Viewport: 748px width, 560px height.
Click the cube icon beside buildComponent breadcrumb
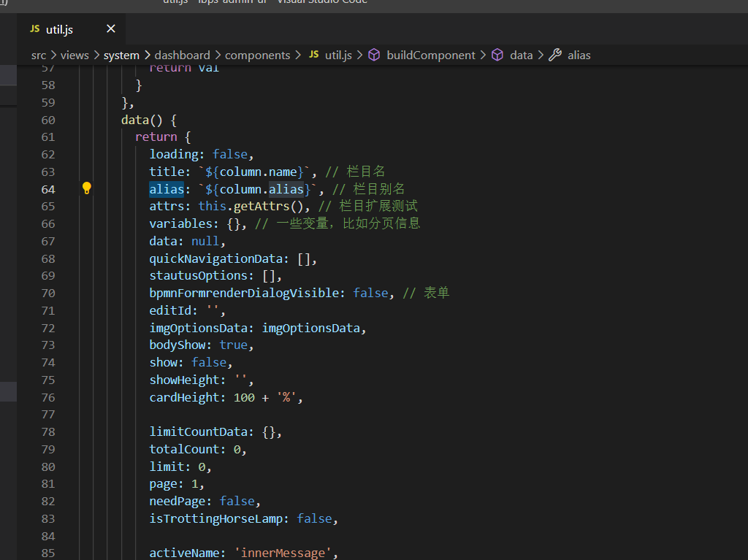point(374,55)
